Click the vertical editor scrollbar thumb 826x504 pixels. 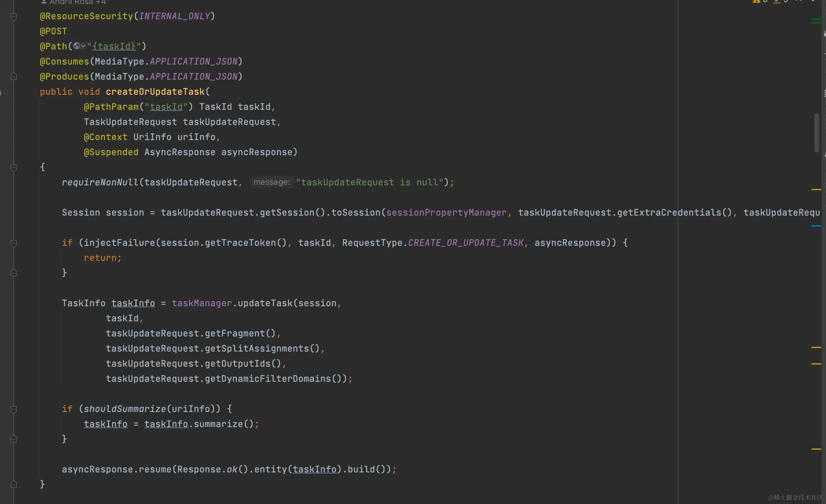[816, 133]
